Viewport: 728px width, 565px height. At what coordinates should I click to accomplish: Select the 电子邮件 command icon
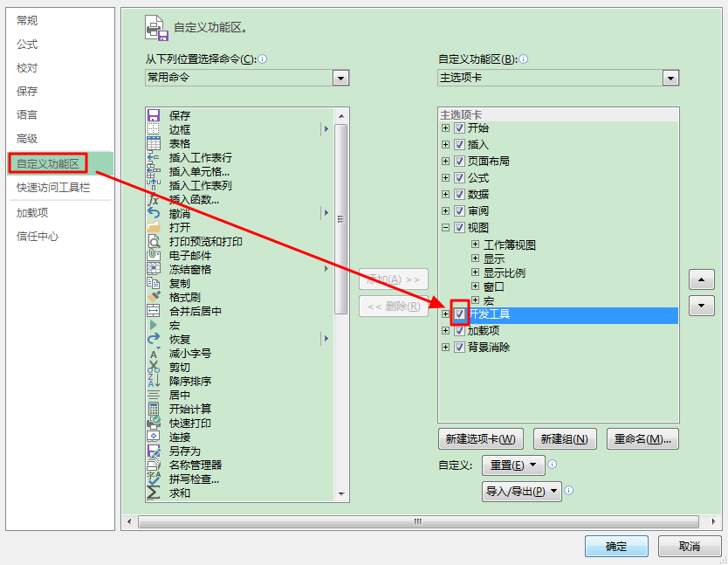[154, 255]
